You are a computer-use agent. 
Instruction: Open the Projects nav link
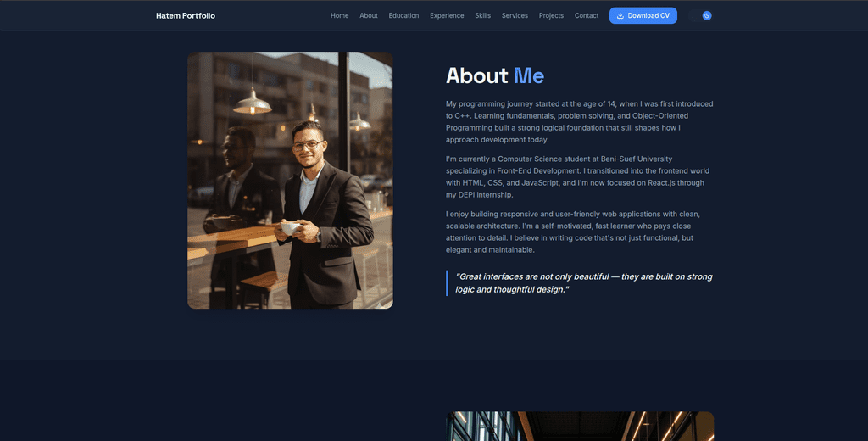point(551,15)
